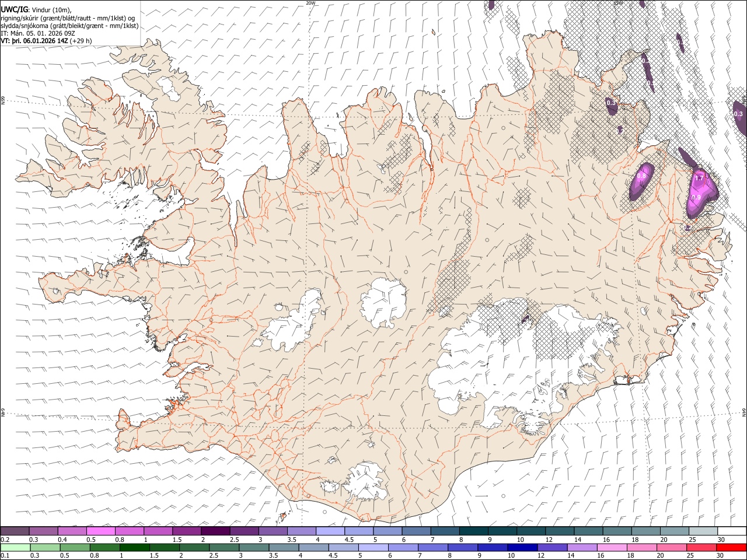The width and height of the screenshot is (747, 560).
Task: Click the '12' label in the snow legend
Action: [549, 539]
